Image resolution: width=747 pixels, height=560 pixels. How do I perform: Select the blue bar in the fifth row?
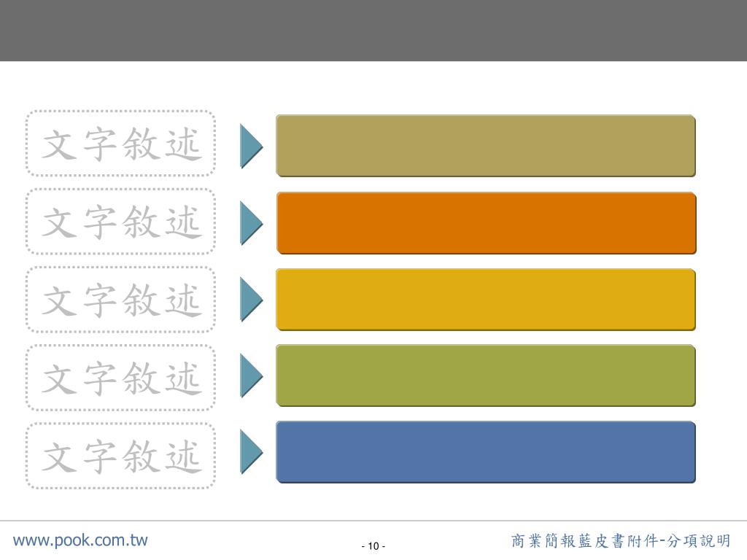(486, 452)
